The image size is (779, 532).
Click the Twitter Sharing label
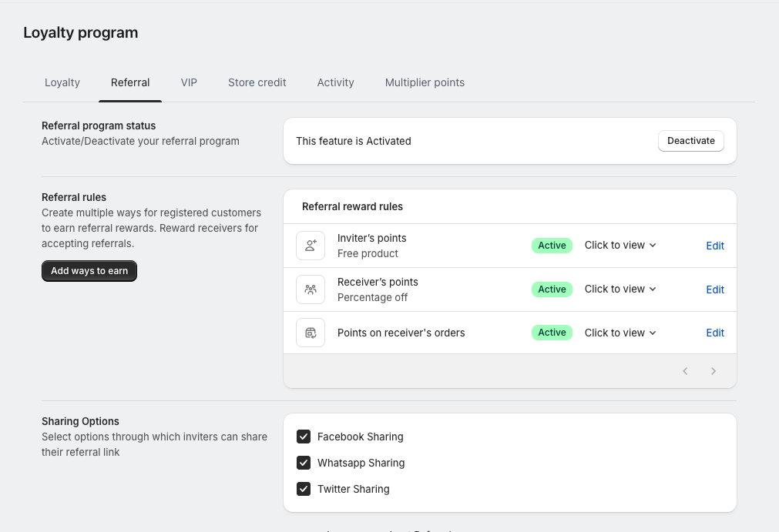tap(353, 490)
